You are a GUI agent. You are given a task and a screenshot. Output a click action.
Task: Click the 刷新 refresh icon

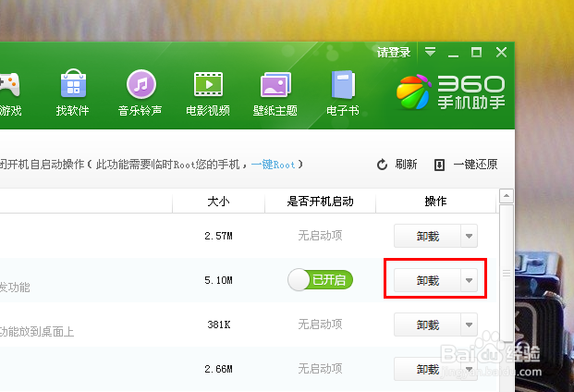(x=382, y=165)
